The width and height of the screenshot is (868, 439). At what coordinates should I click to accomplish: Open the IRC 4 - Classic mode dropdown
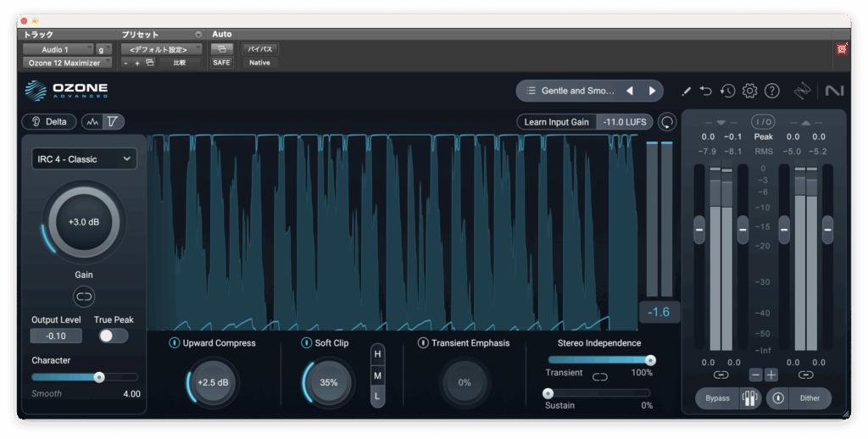tap(84, 158)
